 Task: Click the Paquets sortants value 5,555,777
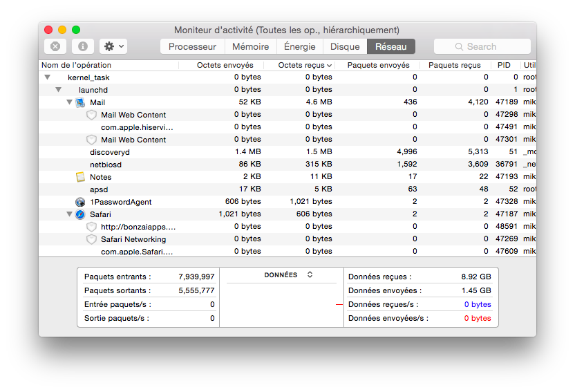point(196,291)
